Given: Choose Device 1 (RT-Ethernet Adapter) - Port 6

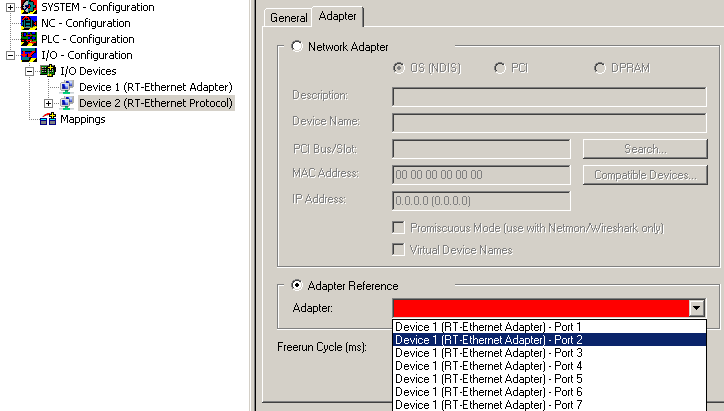Looking at the screenshot, I should point(549,392).
